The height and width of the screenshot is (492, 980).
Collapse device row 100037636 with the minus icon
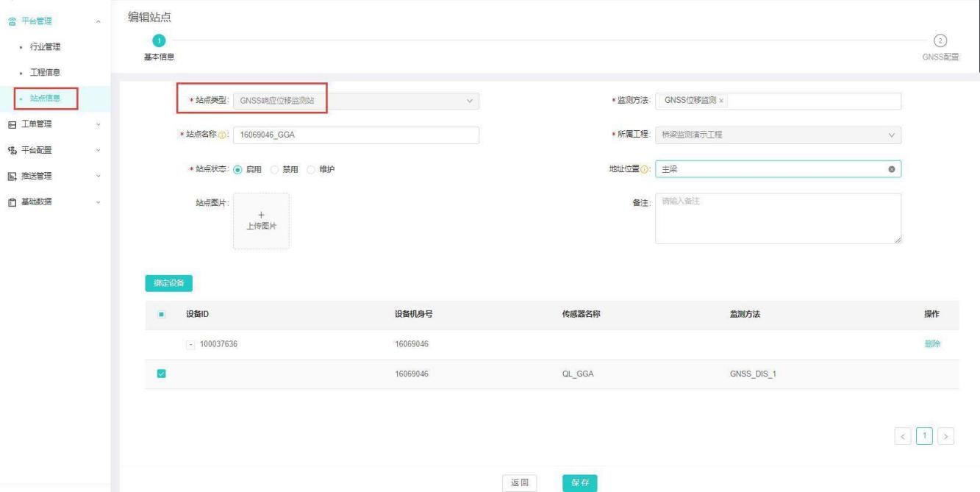tap(191, 344)
